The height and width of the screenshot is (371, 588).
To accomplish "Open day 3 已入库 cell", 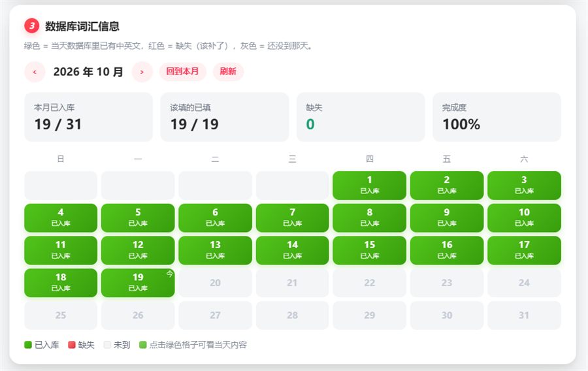I will tap(524, 185).
